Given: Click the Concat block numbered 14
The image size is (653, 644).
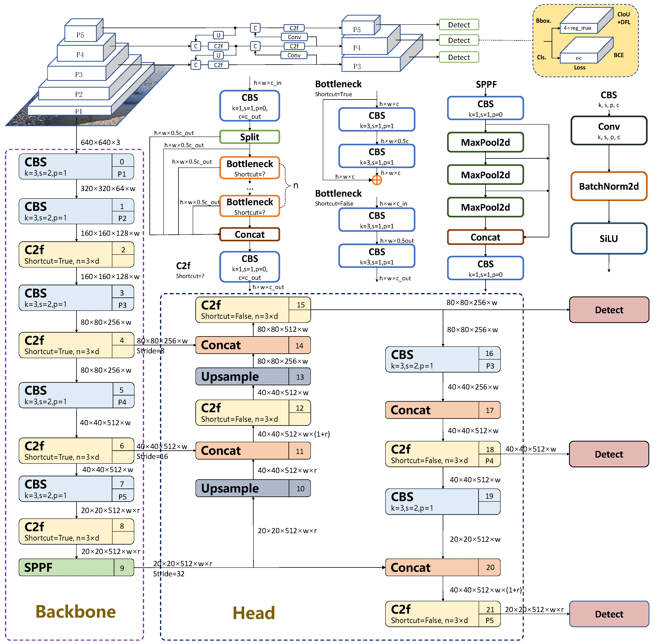Looking at the screenshot, I should tap(253, 345).
